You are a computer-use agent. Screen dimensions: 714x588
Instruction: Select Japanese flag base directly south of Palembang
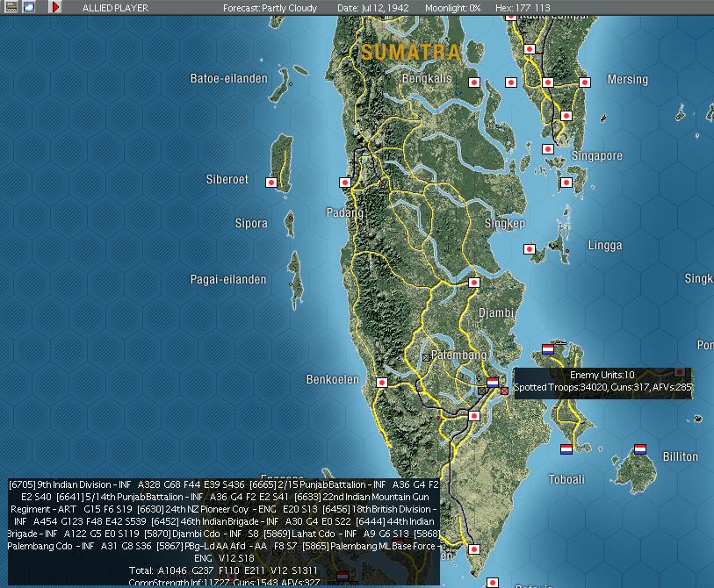click(474, 416)
